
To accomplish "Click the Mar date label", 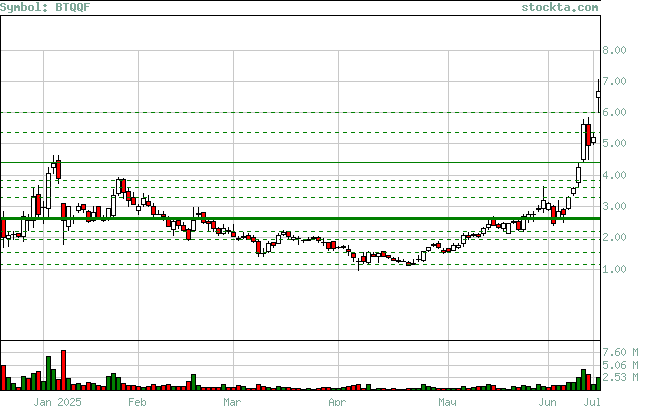I will 232,402.
